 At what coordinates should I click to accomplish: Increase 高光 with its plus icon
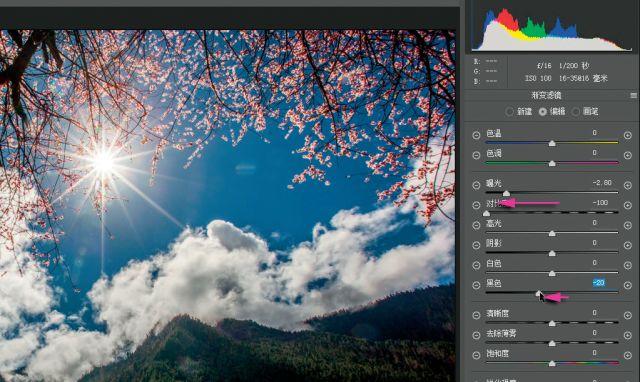coord(628,225)
